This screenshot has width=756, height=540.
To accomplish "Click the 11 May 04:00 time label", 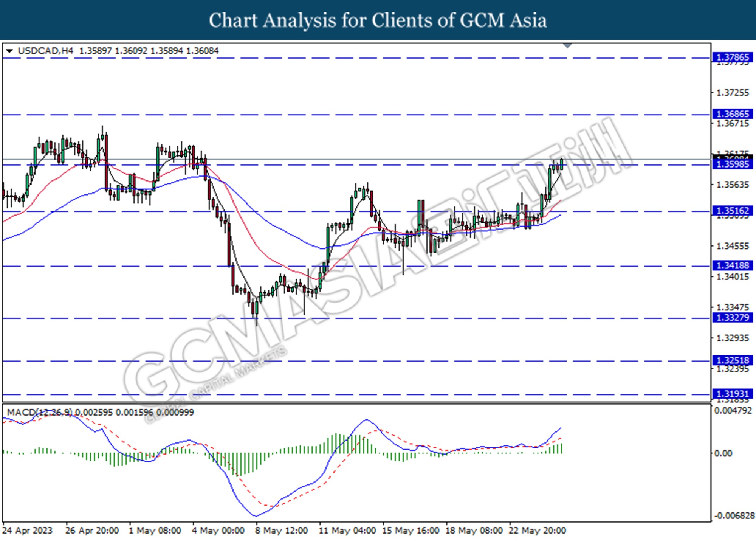I will (x=347, y=531).
